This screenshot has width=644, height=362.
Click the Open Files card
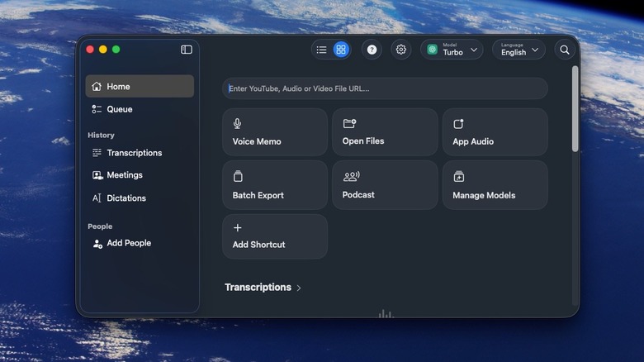[385, 132]
